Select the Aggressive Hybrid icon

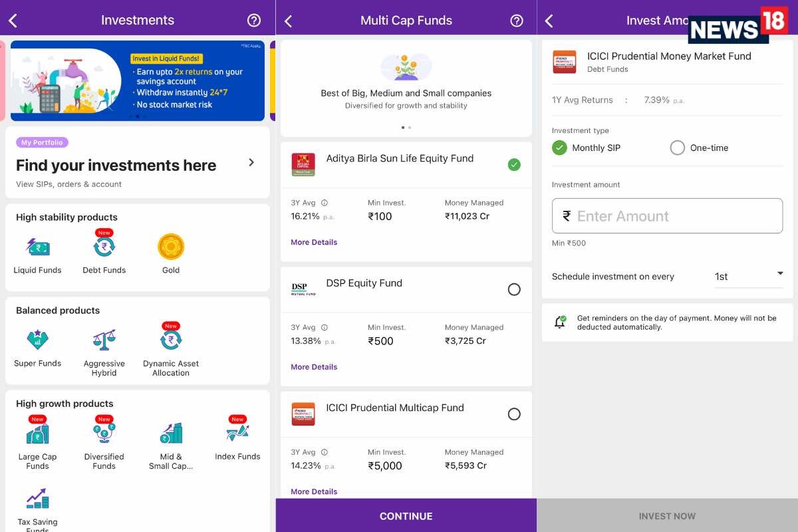pyautogui.click(x=104, y=339)
